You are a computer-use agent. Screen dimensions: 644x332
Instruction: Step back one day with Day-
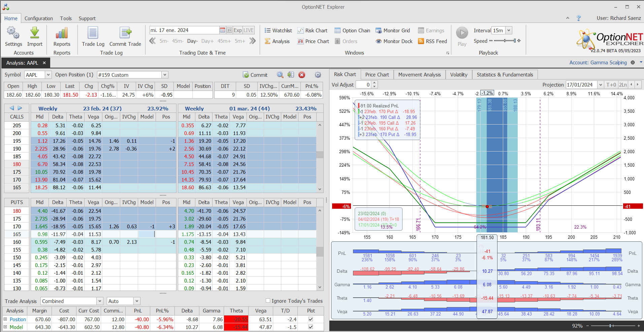pos(192,41)
